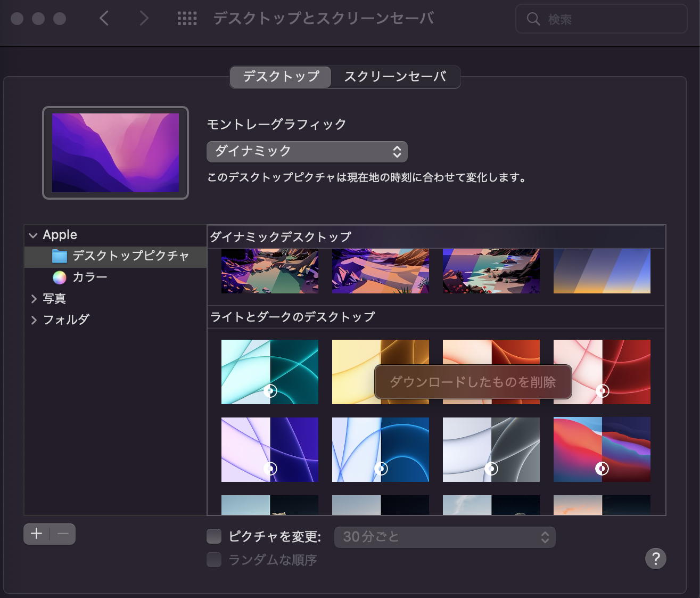Expand the 写真 tree section
This screenshot has height=598, width=700.
34,299
